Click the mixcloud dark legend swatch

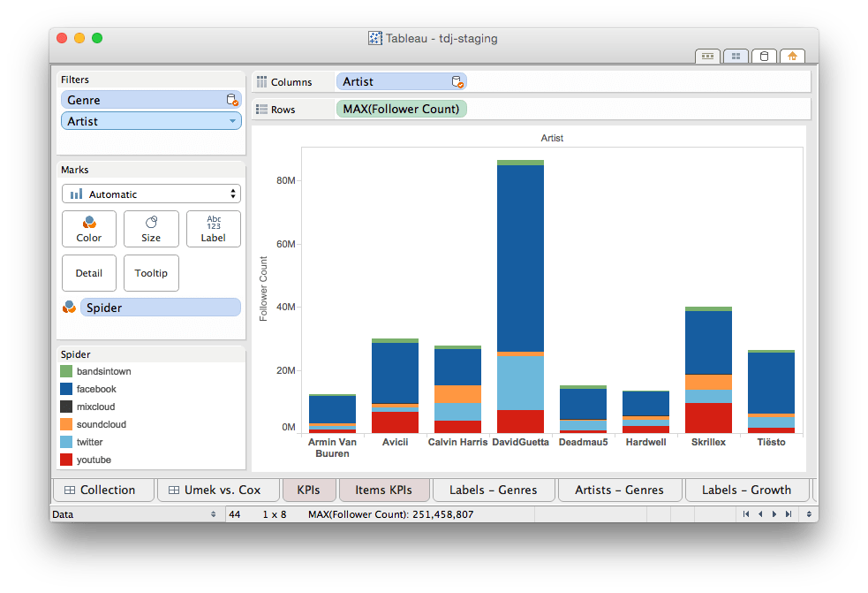[66, 407]
